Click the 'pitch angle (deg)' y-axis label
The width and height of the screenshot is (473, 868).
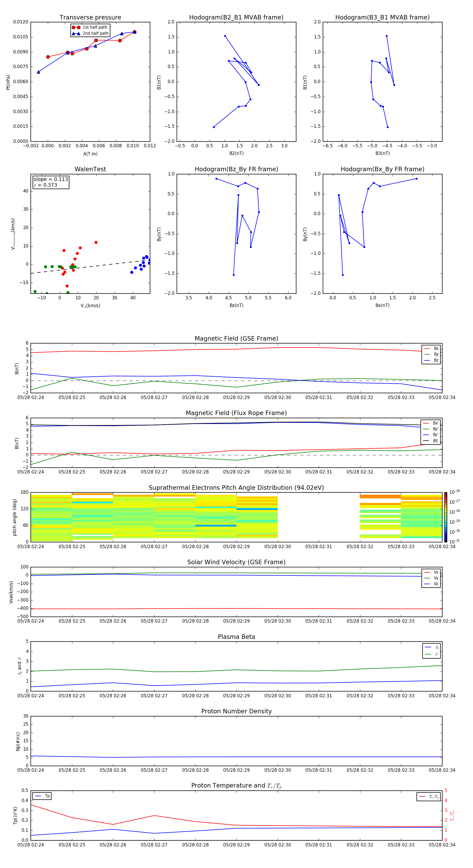[x=14, y=517]
